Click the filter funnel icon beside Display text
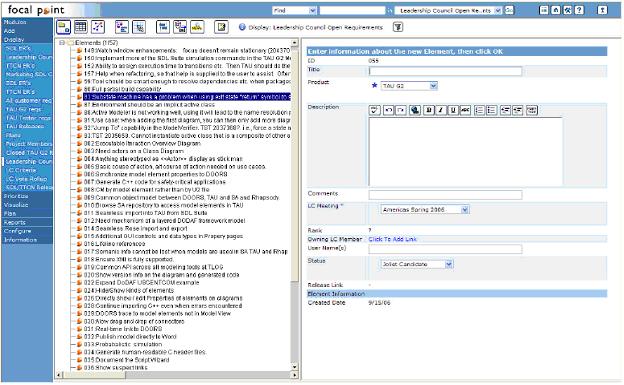This screenshot has height=385, width=624. click(x=398, y=27)
